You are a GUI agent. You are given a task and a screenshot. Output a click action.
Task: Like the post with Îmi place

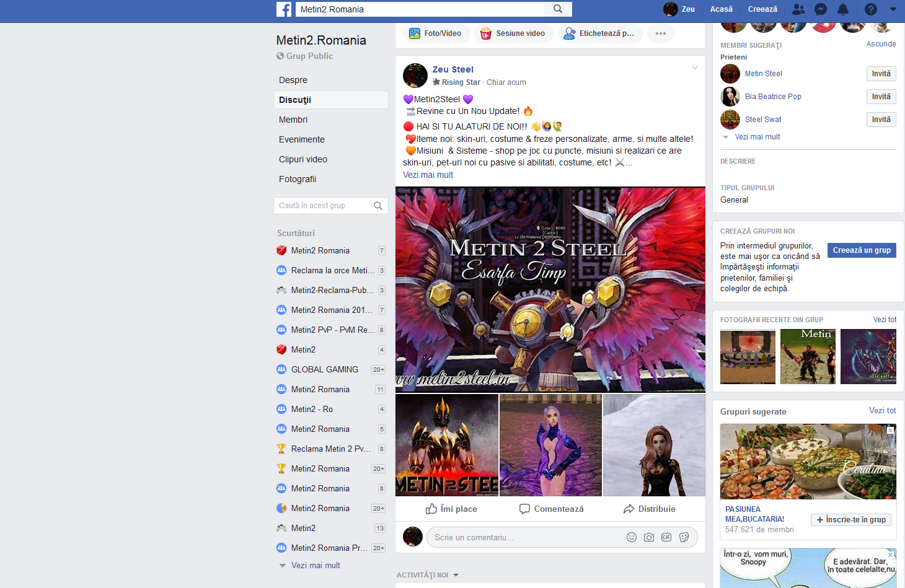451,509
